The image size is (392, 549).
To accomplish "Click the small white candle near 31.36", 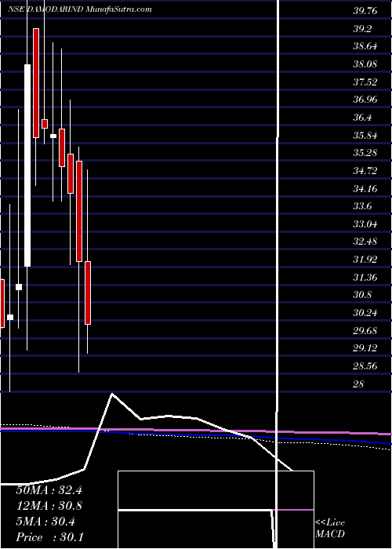I will 19,287.
